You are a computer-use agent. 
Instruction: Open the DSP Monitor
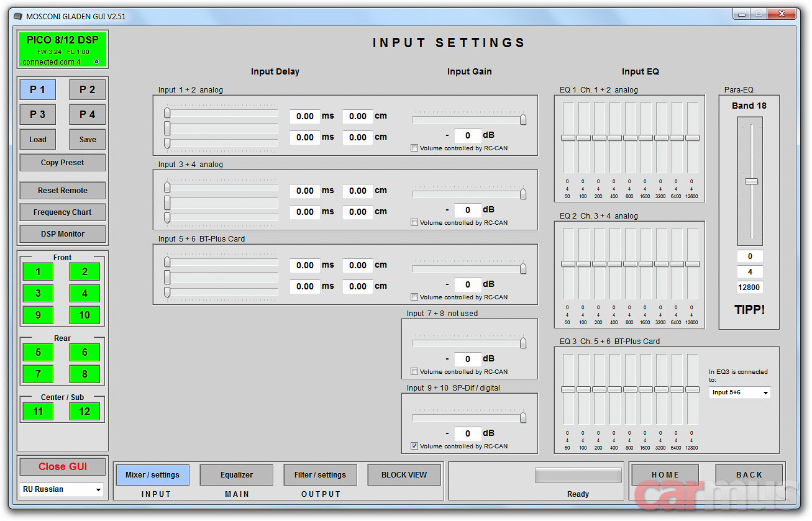click(x=63, y=234)
